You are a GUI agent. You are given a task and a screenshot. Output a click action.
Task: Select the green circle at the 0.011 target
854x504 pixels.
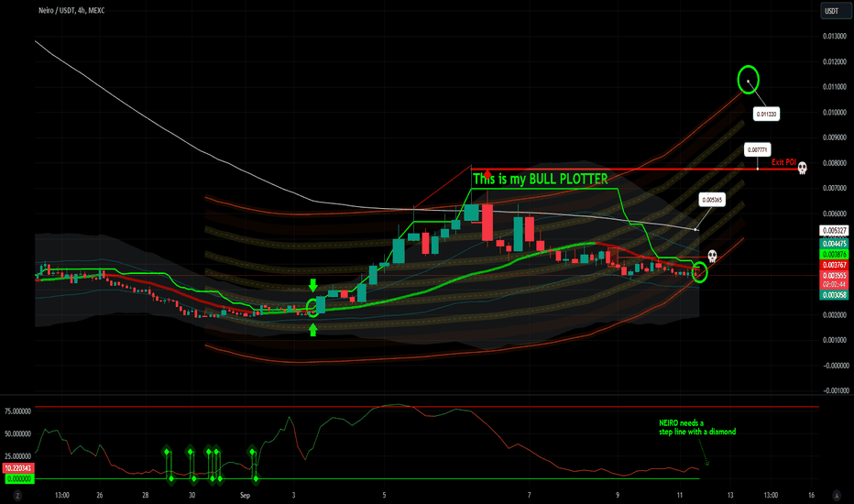click(x=748, y=80)
